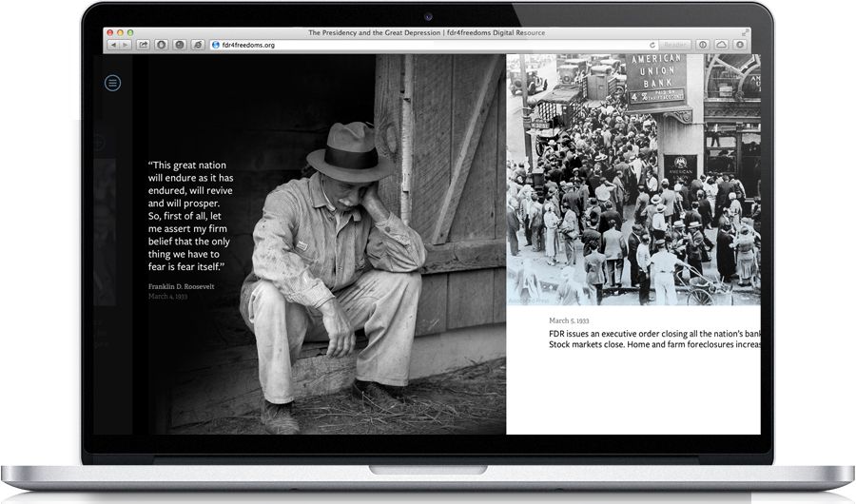Open the Share button in toolbar
The height and width of the screenshot is (504, 856).
click(143, 45)
